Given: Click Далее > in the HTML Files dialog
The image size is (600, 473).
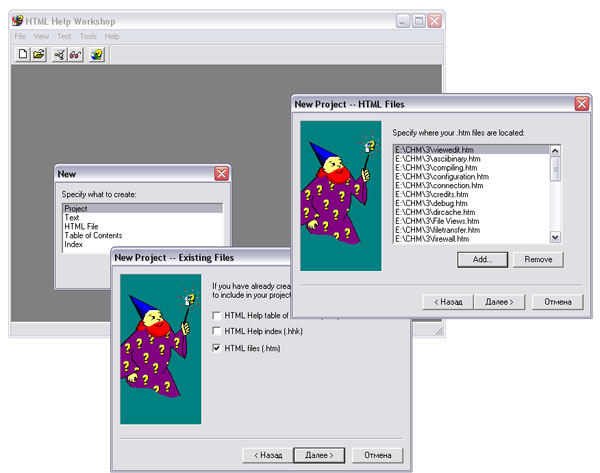Looking at the screenshot, I should 499,302.
